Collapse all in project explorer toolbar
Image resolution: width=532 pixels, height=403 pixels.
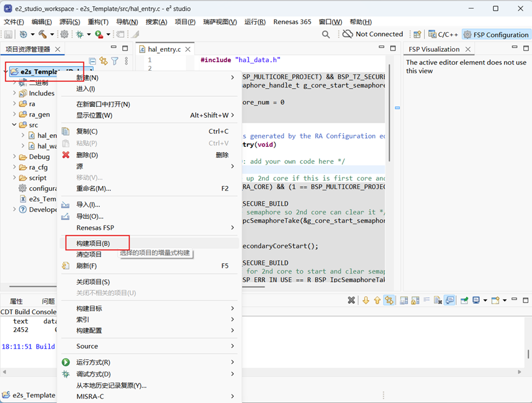click(x=92, y=61)
